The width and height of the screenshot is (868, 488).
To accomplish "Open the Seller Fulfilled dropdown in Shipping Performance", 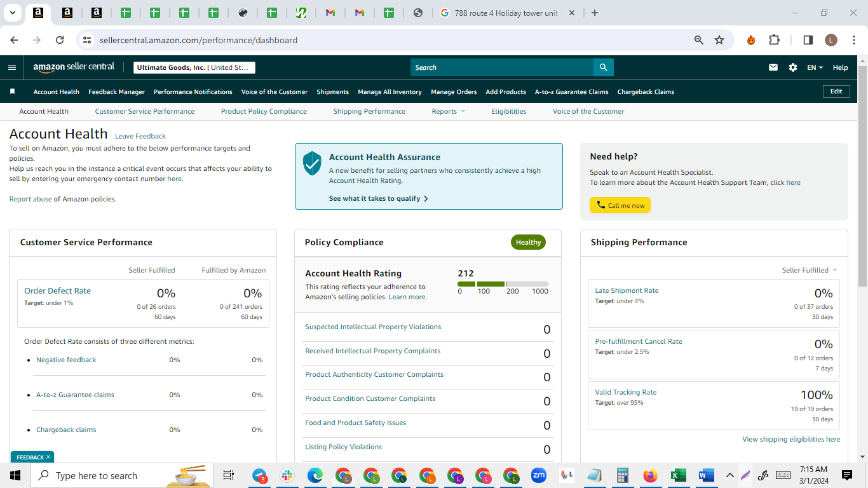I will click(810, 270).
